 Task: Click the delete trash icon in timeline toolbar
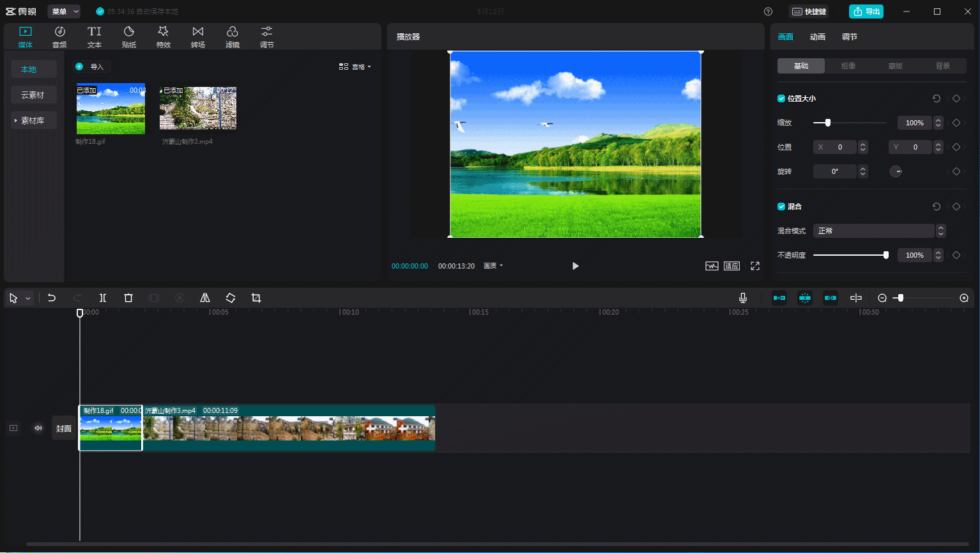(x=128, y=298)
